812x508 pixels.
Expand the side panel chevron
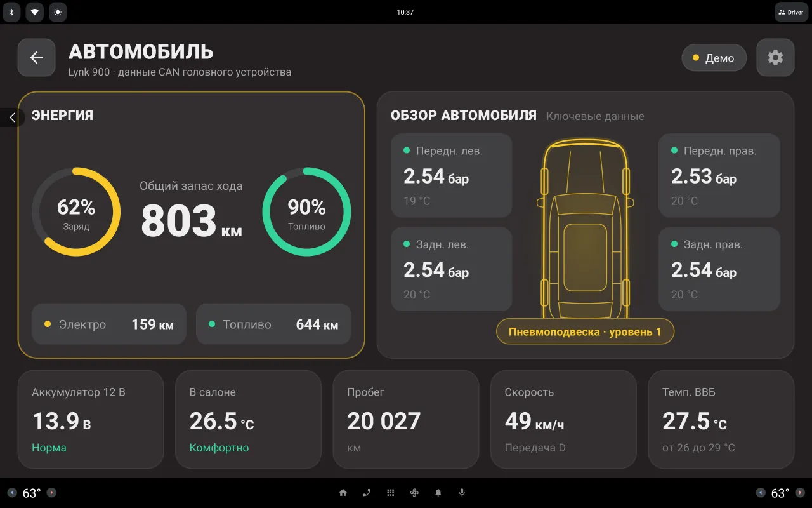(x=11, y=117)
